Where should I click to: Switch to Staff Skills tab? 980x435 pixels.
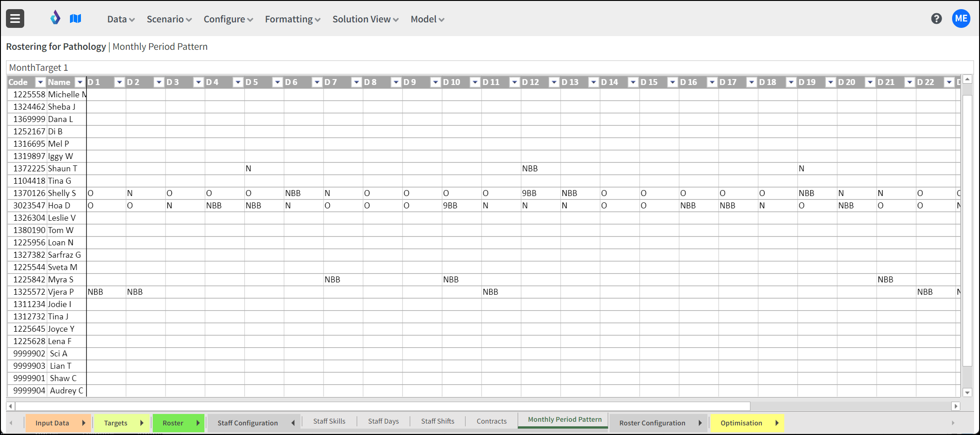coord(329,421)
